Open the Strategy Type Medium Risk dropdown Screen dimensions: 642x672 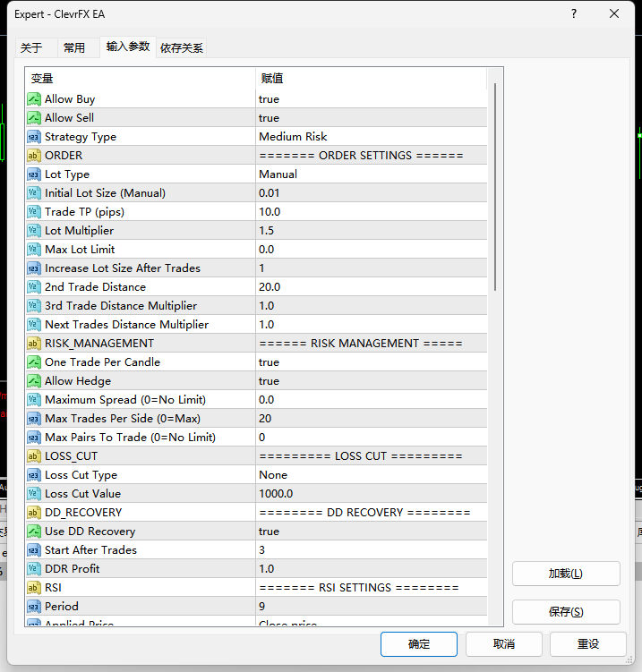(x=372, y=137)
